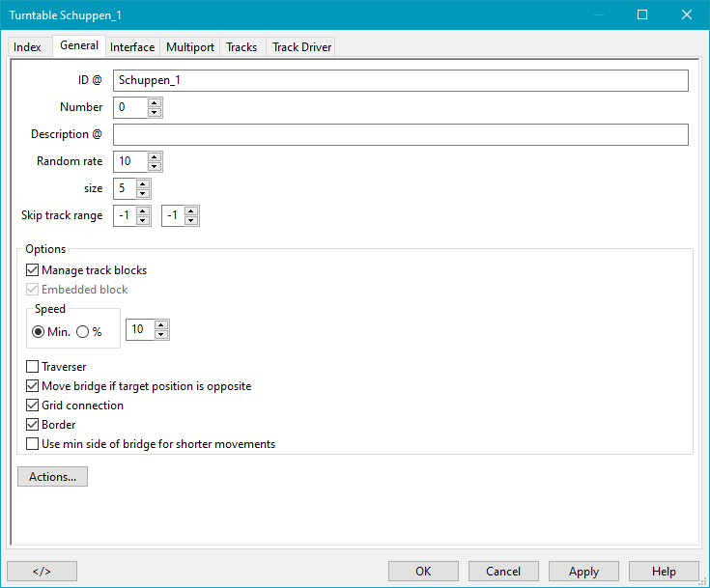
Task: Increase second Skip track range value
Action: [191, 210]
